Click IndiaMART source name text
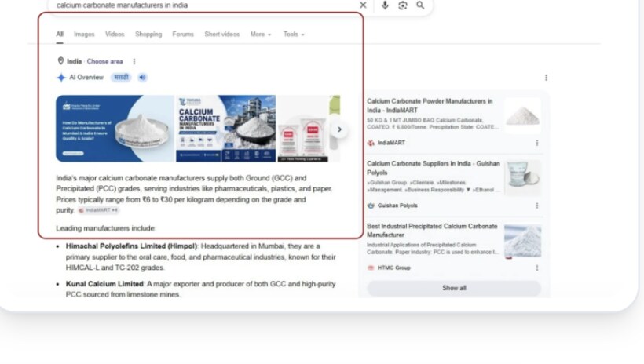Screen dimensions: 644x364 click(x=391, y=143)
